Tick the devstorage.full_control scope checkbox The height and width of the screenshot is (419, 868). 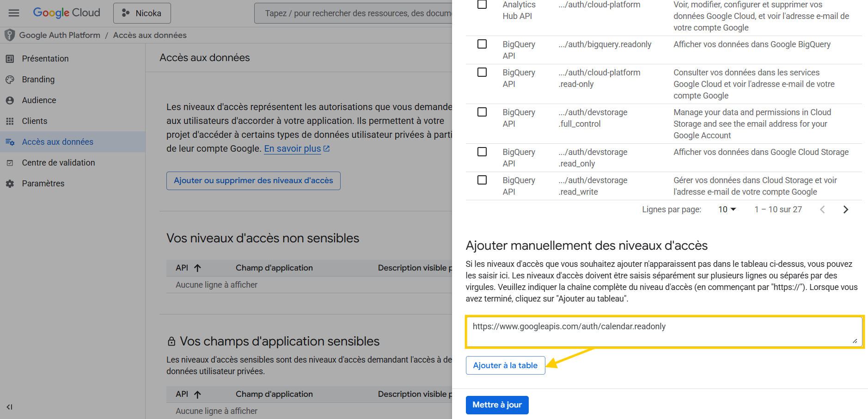[482, 112]
